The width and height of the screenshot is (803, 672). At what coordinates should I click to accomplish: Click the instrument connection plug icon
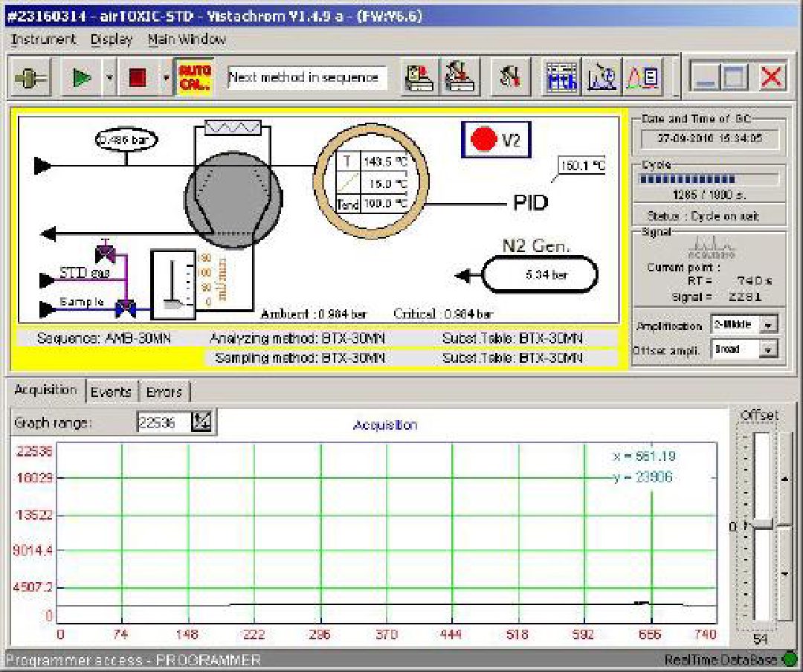[x=31, y=77]
